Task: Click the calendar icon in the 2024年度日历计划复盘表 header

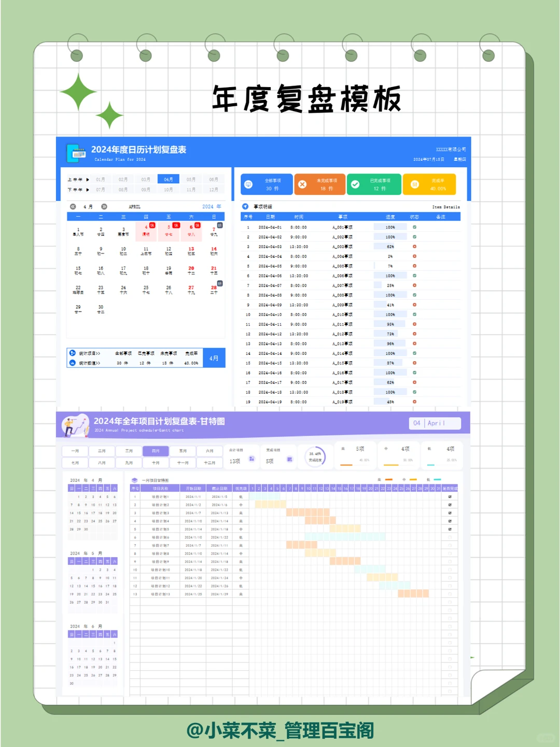Action: (77, 152)
